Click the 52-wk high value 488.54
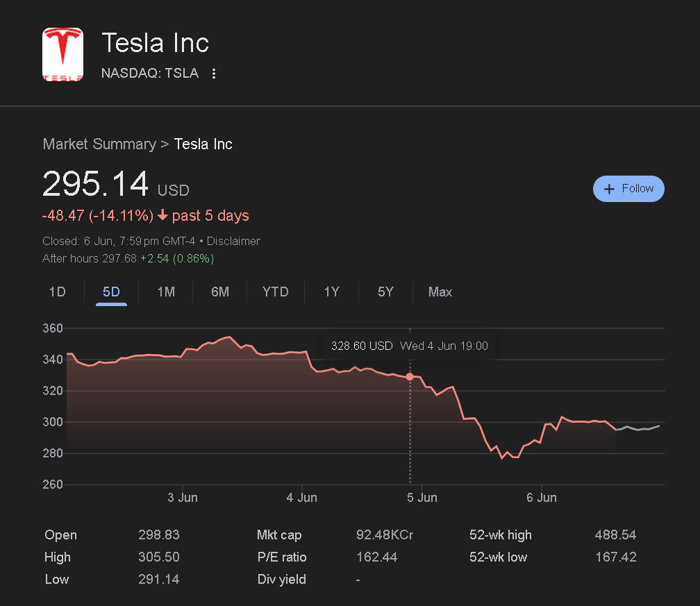700x606 pixels. click(615, 535)
